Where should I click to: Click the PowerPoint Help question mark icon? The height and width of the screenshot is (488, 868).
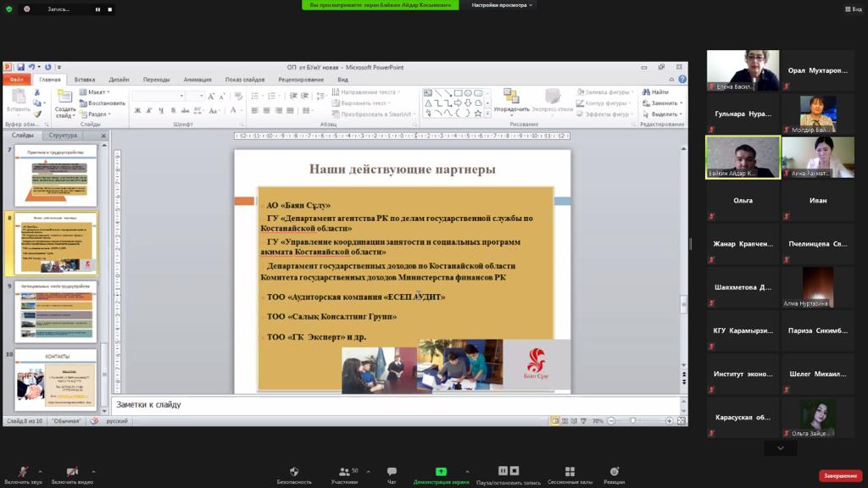pyautogui.click(x=682, y=79)
